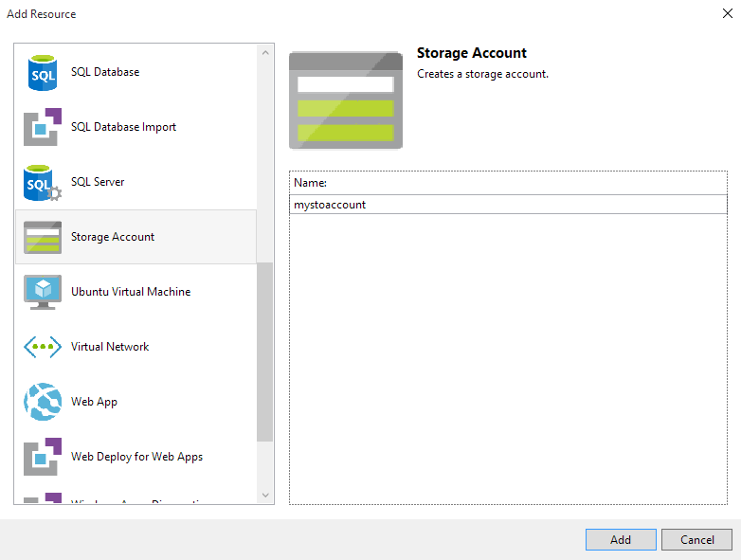Click the Web Deploy for Web Apps icon
This screenshot has height=560, width=741.
(x=43, y=457)
